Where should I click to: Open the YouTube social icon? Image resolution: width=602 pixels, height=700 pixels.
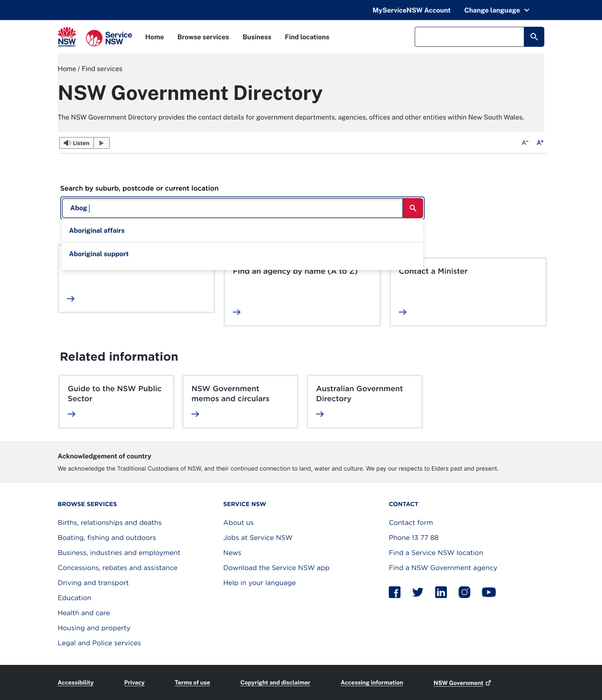[489, 592]
